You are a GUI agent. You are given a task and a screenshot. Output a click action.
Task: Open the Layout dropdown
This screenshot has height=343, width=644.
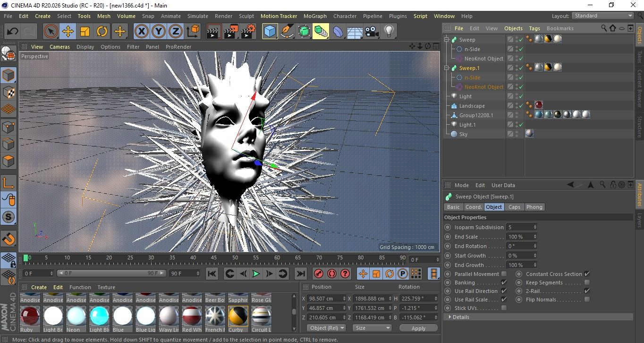click(x=603, y=16)
